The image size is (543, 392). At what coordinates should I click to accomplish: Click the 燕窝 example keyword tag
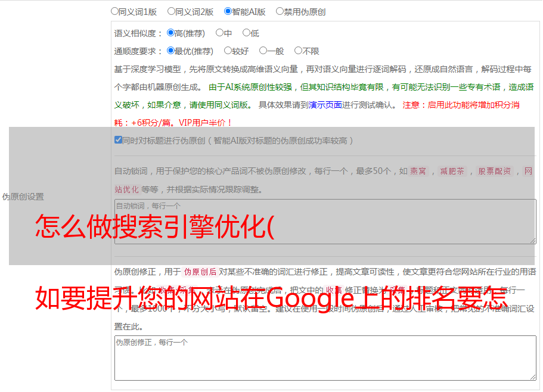click(x=418, y=172)
